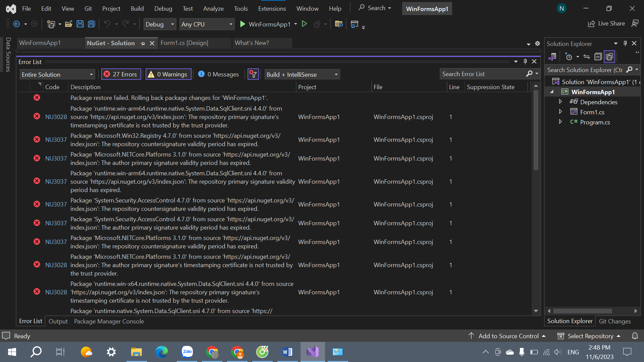Collapse the WinFormsApp1 project node
This screenshot has height=362, width=644.
click(552, 92)
